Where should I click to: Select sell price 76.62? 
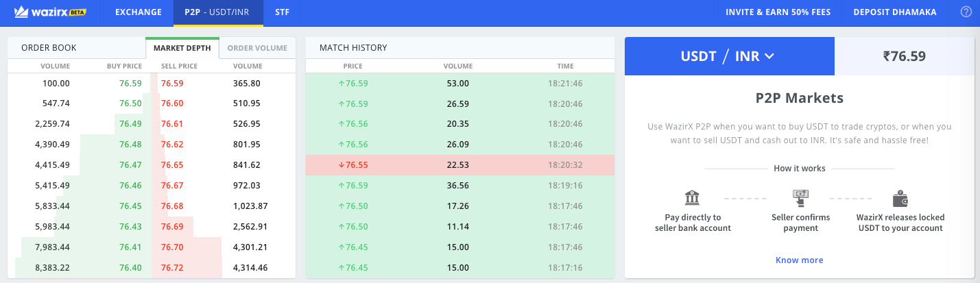(172, 145)
